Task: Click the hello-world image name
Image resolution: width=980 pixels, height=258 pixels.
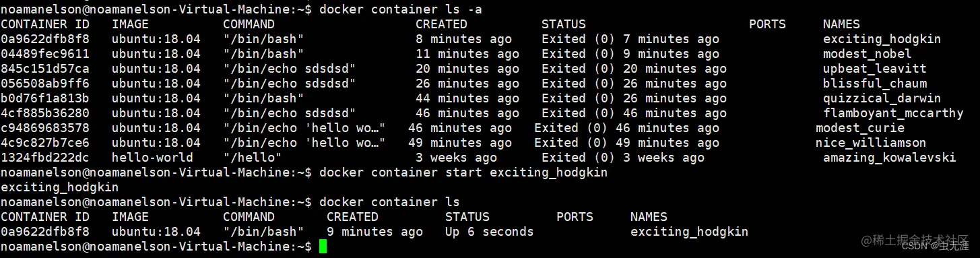Action: [152, 158]
